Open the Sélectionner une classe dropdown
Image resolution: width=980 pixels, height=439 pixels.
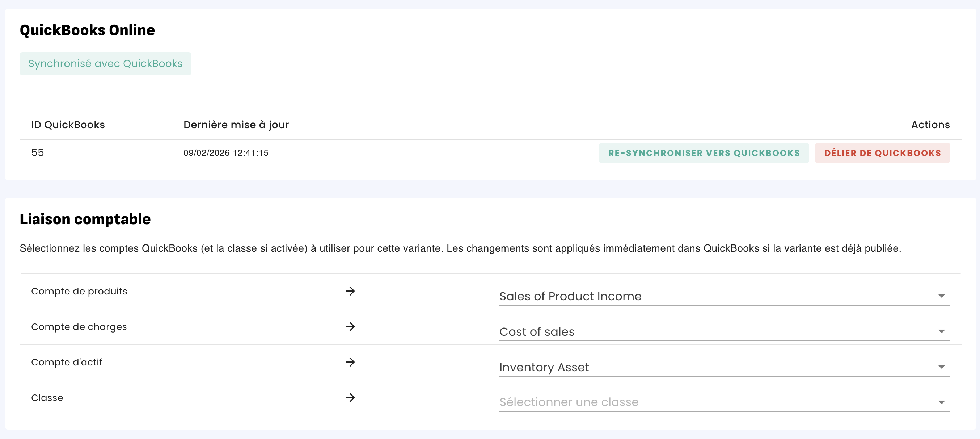(x=725, y=402)
